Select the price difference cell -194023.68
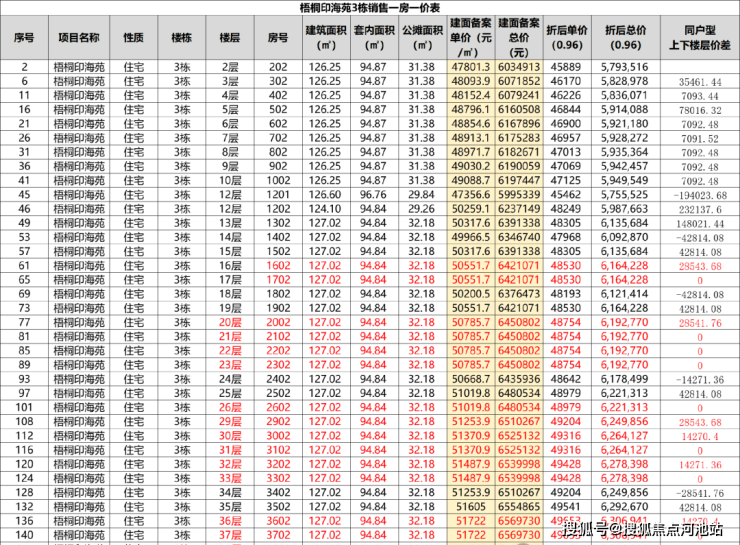The height and width of the screenshot is (545, 740). click(699, 195)
